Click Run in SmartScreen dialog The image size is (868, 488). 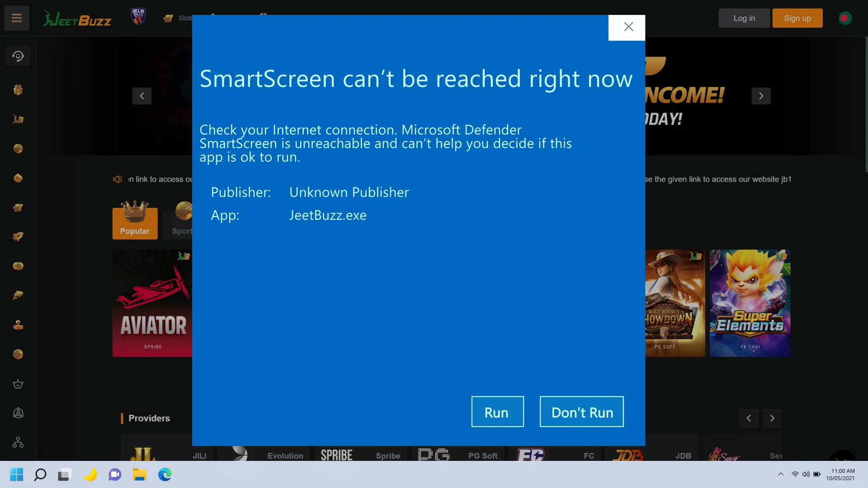[x=497, y=412]
